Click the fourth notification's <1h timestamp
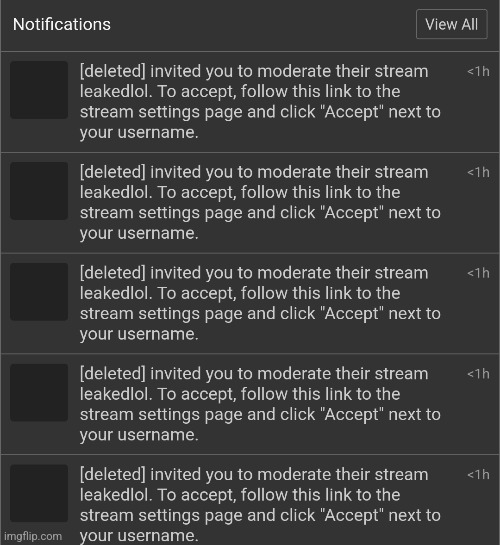 [478, 374]
